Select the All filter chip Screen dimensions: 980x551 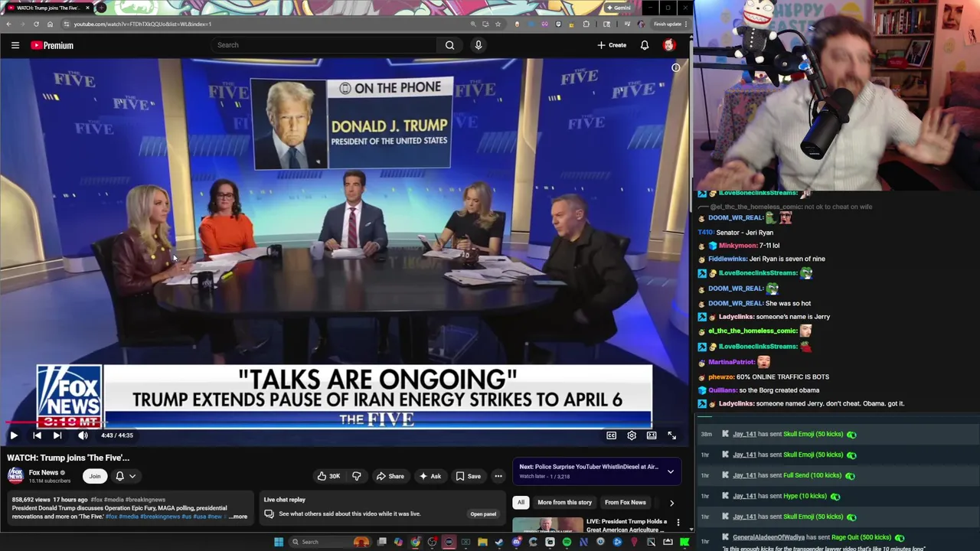click(x=521, y=502)
